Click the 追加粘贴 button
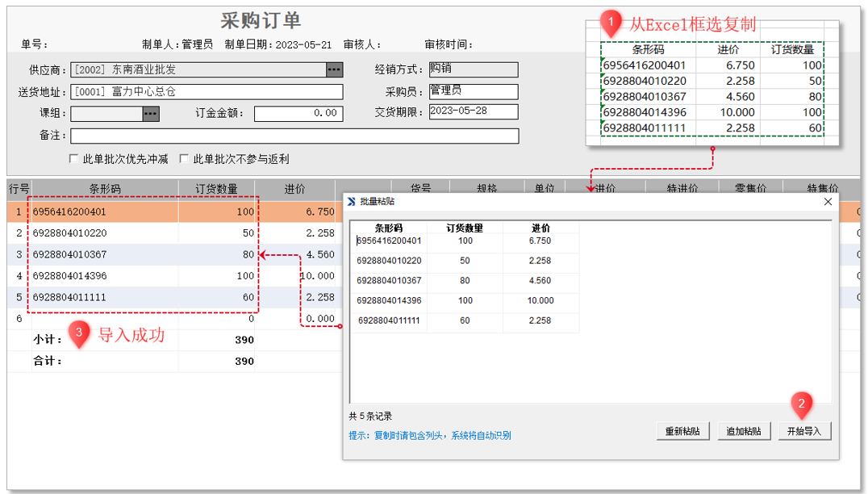 [744, 431]
